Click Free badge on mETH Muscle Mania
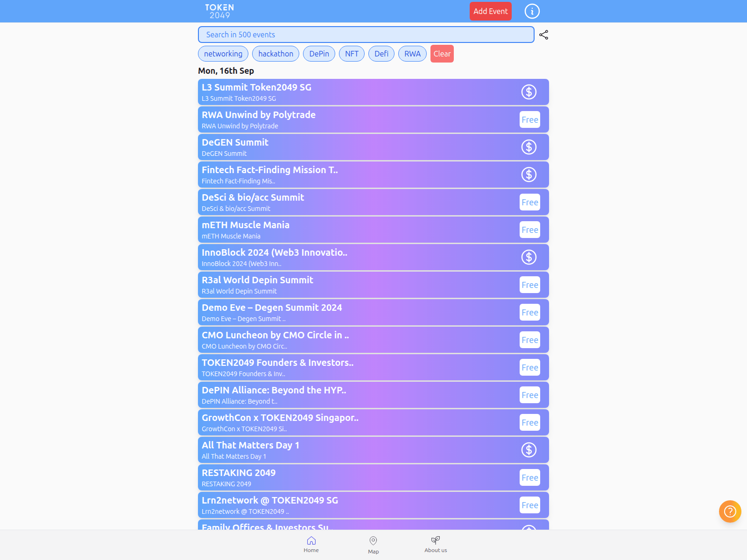747x560 pixels. 530,230
